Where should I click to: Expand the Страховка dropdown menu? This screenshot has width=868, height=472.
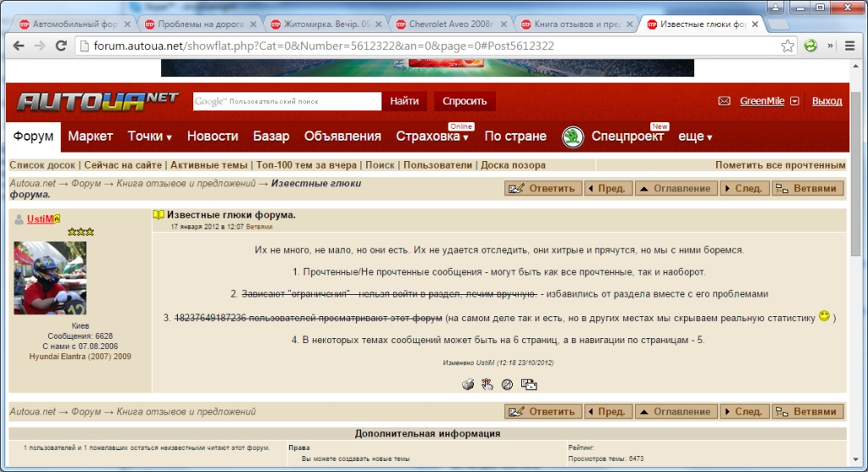pos(432,136)
